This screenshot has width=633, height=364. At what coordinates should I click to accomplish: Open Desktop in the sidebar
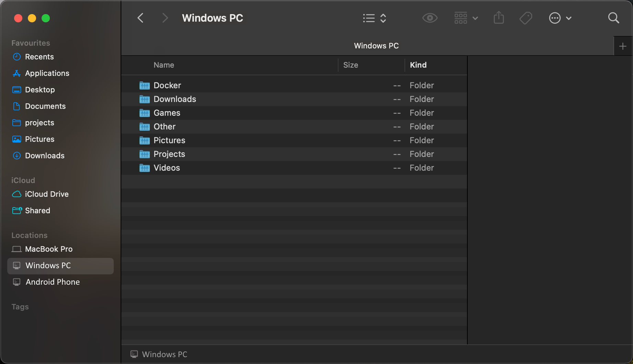(60, 90)
